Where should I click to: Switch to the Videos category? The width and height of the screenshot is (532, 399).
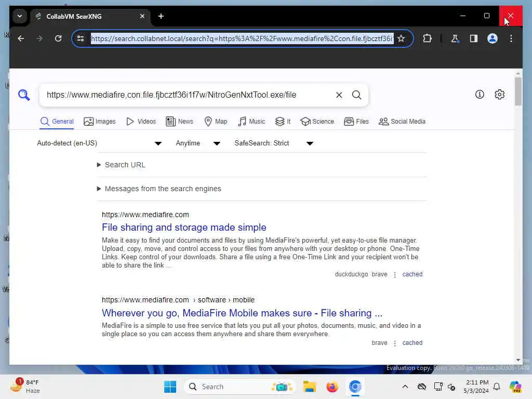click(x=141, y=122)
